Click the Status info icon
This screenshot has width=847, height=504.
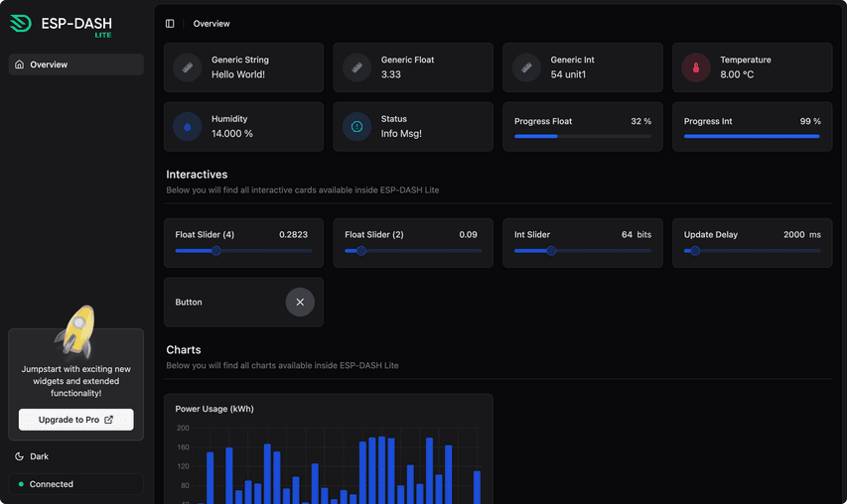point(357,127)
